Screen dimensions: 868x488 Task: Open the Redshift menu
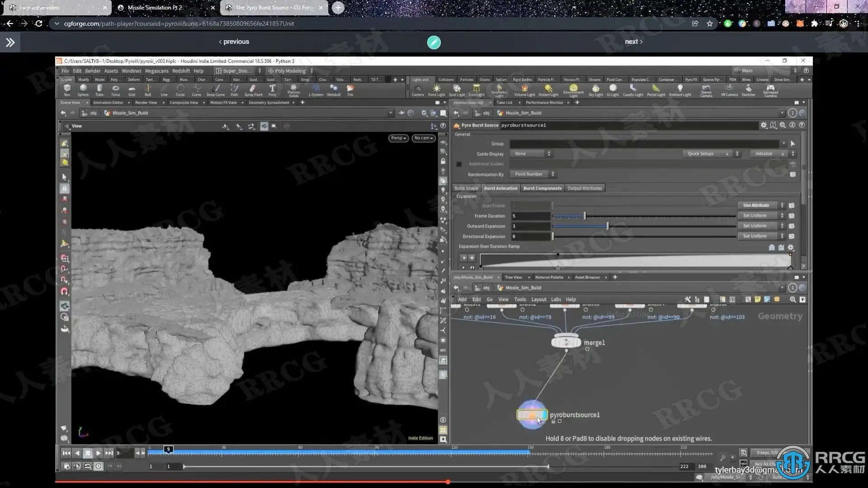[x=181, y=71]
